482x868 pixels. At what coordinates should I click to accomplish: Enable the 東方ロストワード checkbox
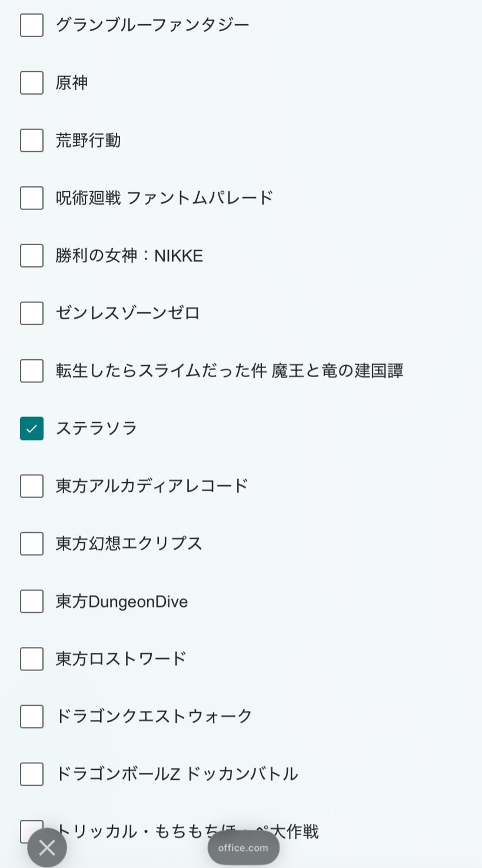(x=32, y=659)
